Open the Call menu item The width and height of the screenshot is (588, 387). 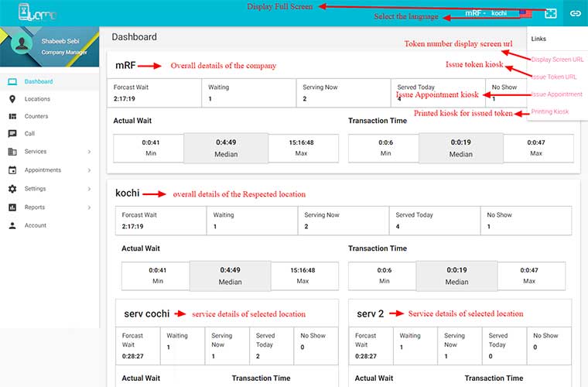[x=50, y=133]
